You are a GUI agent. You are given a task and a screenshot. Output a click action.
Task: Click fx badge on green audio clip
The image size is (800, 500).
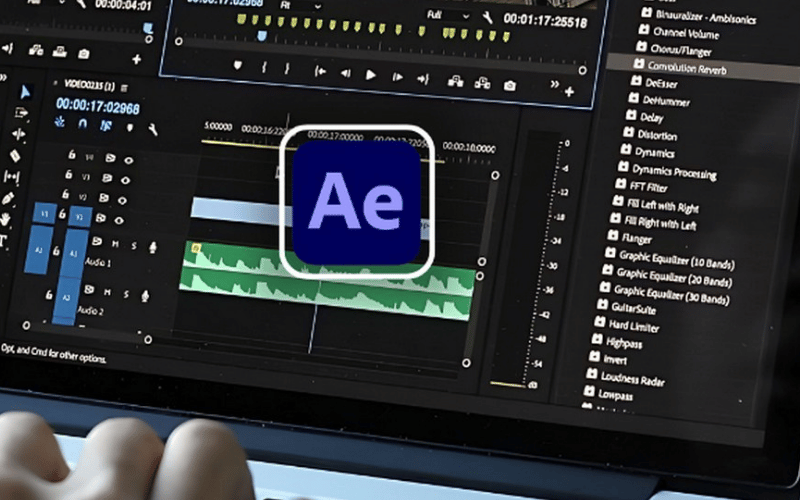pos(195,248)
